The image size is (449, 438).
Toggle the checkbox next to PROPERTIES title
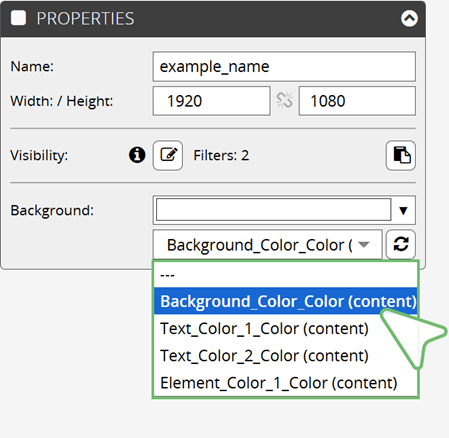tap(18, 18)
